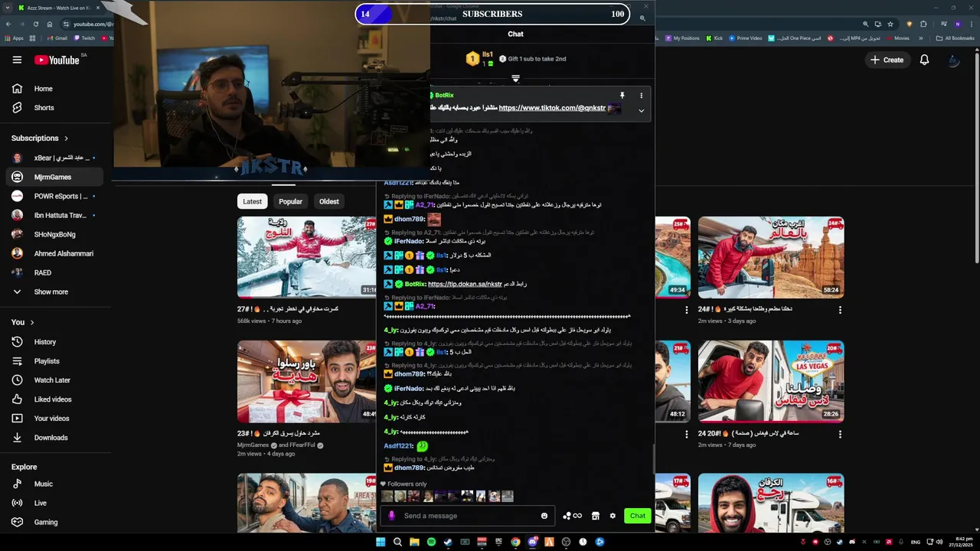This screenshot has width=980, height=551.
Task: Unpin the BotRix pinned message
Action: click(x=622, y=96)
